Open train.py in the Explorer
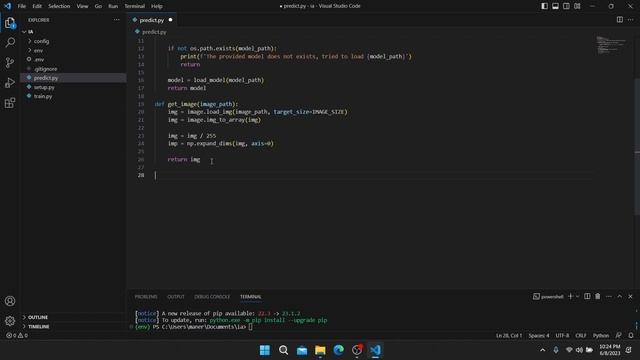 [43, 96]
